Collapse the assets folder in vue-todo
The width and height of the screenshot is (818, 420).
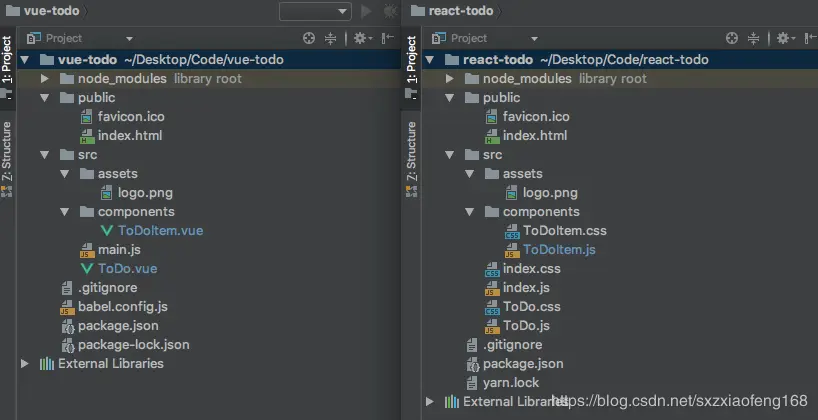pos(64,174)
